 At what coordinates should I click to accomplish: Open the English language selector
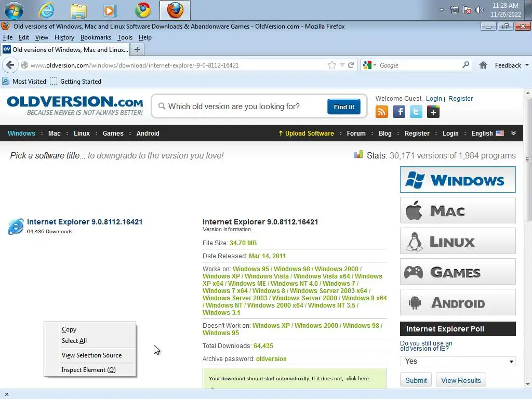tap(487, 134)
